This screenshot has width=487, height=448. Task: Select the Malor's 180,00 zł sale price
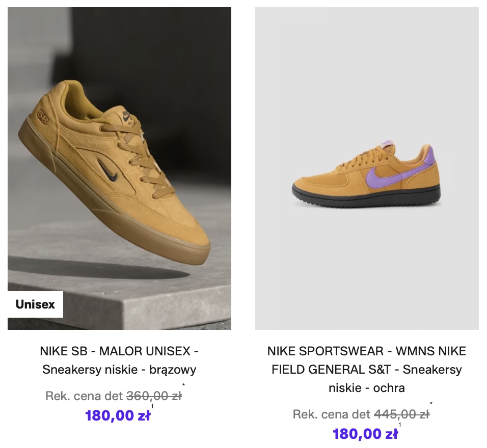pyautogui.click(x=118, y=415)
